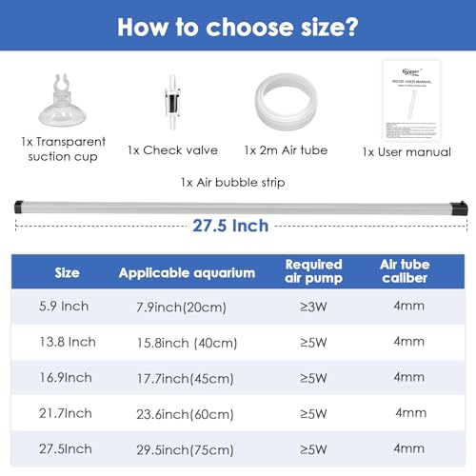This screenshot has width=476, height=476.
Task: Click the 13.8 Inch size cell
Action: click(x=68, y=342)
